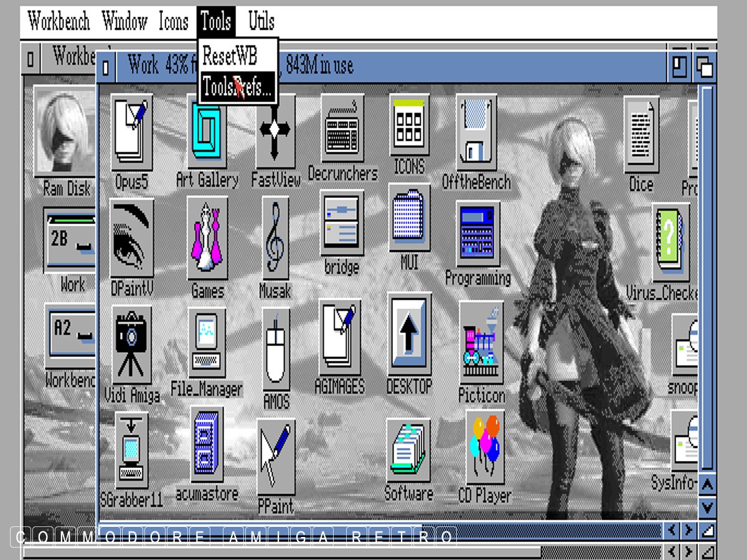The width and height of the screenshot is (747, 560).
Task: Open the Workbench menu
Action: tap(59, 22)
